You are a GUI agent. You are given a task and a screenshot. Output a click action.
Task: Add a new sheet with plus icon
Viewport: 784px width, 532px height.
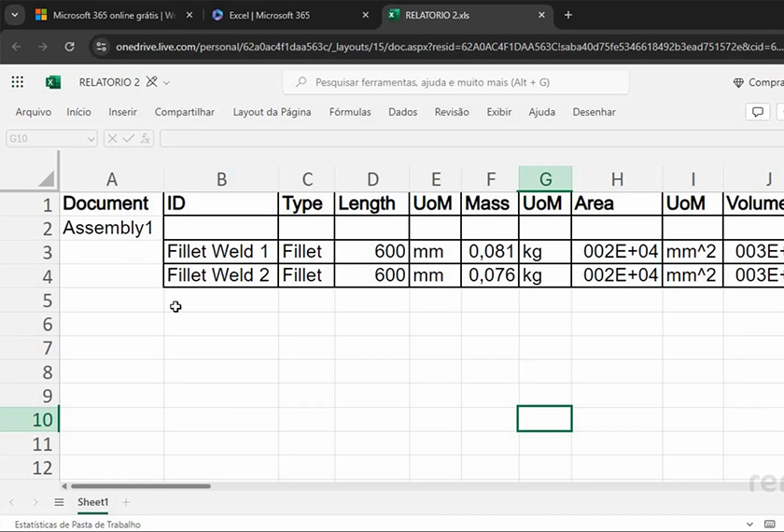coord(126,502)
